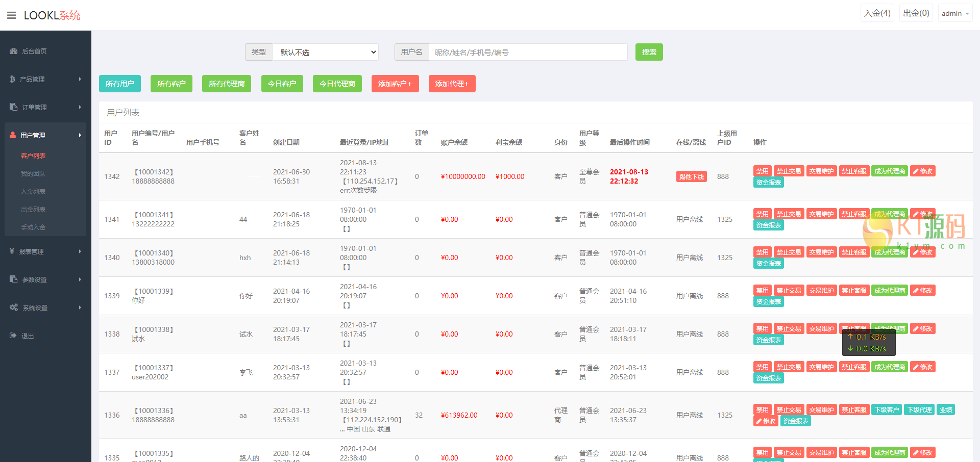Show 今日客户 filter button
Viewport: 980px width, 462px height.
(282, 84)
